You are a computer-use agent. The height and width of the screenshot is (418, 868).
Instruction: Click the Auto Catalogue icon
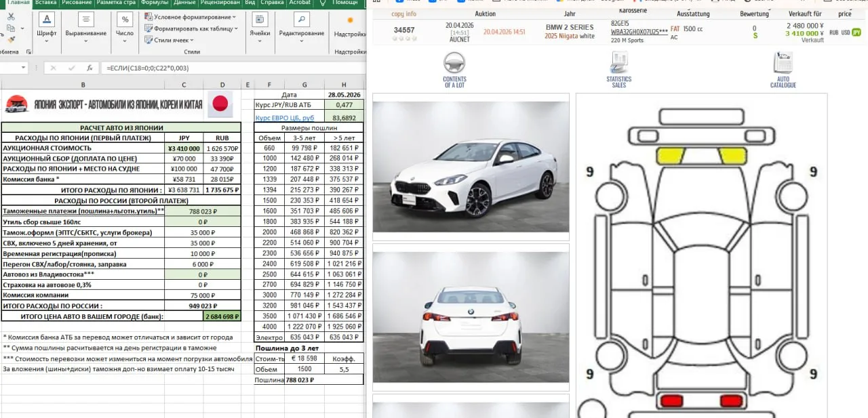click(783, 63)
